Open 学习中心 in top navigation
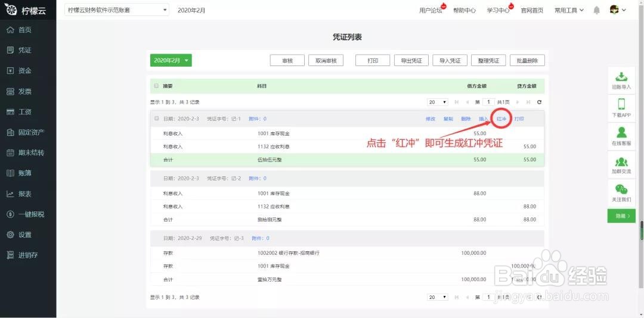644x318 pixels. click(x=498, y=11)
